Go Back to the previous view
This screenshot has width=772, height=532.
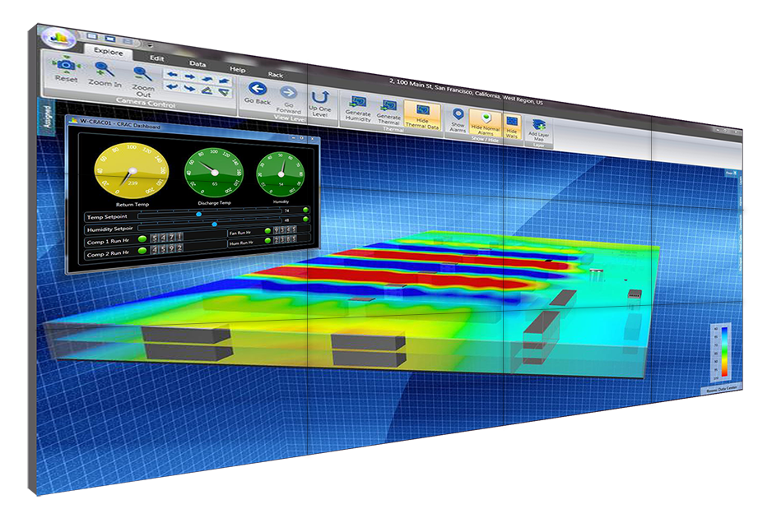257,89
